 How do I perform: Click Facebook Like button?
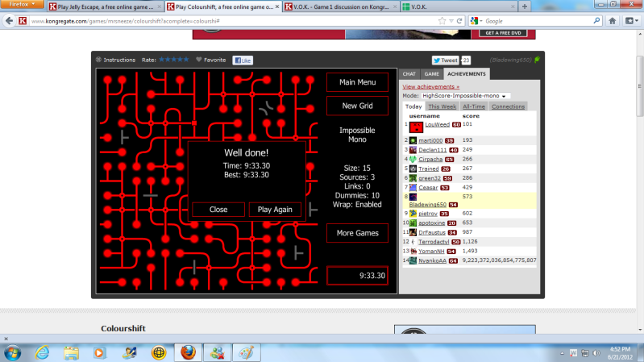coord(243,60)
